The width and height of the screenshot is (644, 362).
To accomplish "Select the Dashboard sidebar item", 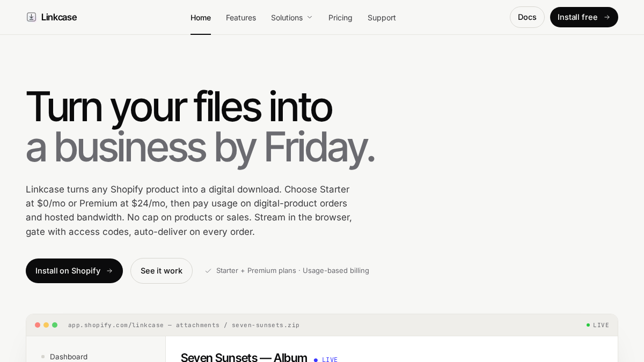I will click(69, 357).
